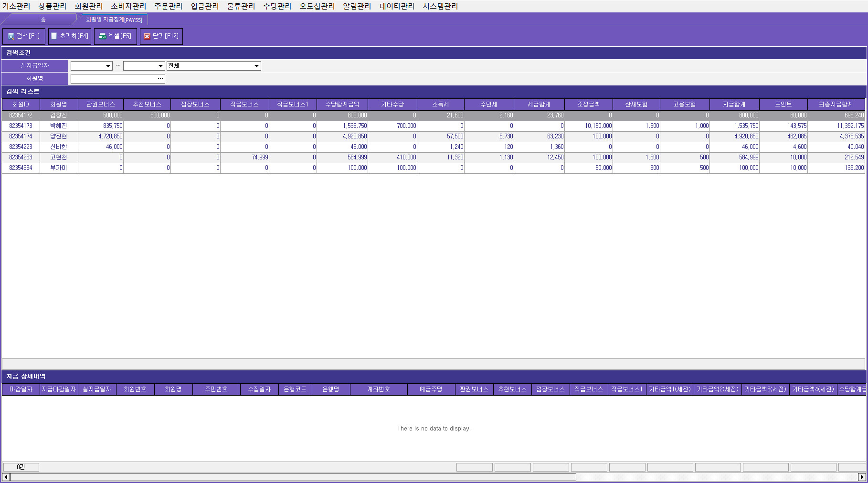868x483 pixels.
Task: Click member name 양진현
Action: tap(59, 136)
